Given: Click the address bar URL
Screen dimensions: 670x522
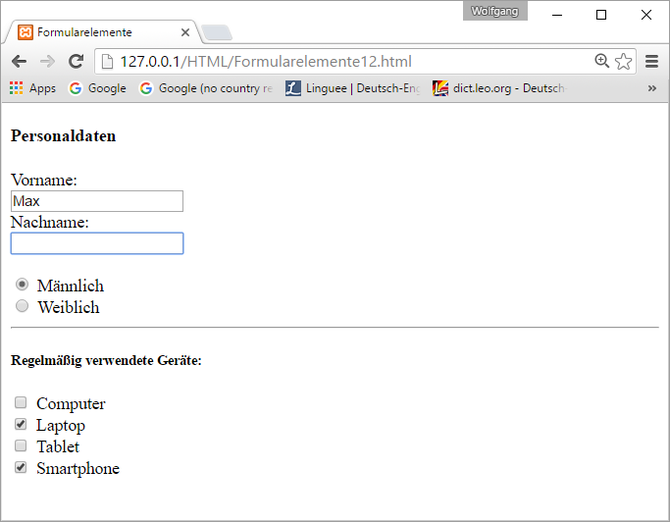Looking at the screenshot, I should [x=266, y=62].
